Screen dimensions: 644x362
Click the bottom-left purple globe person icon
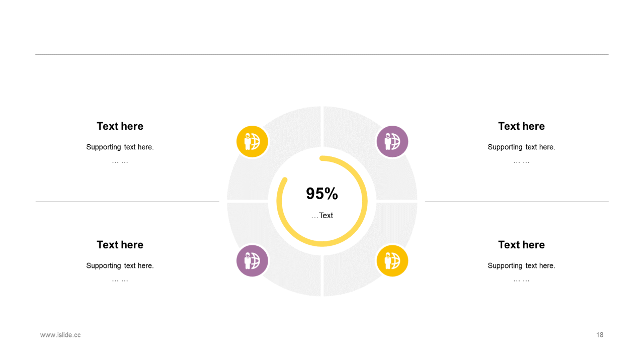252,261
